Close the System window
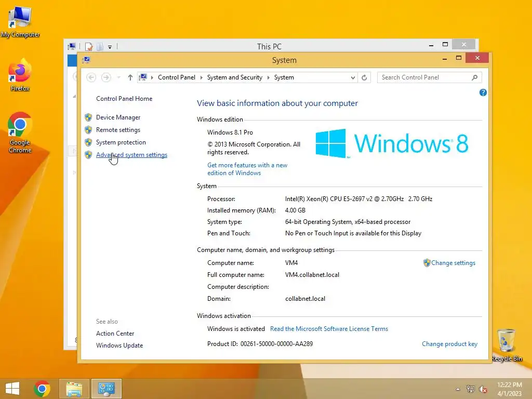 [477, 58]
